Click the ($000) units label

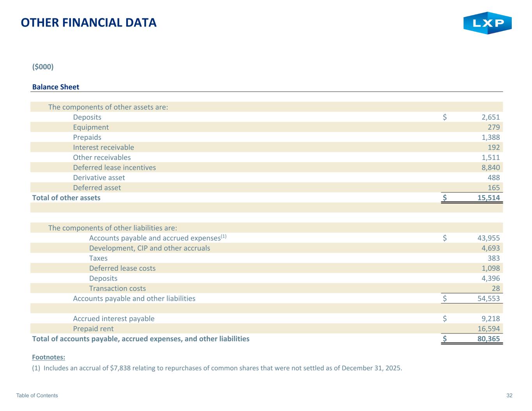[x=42, y=67]
